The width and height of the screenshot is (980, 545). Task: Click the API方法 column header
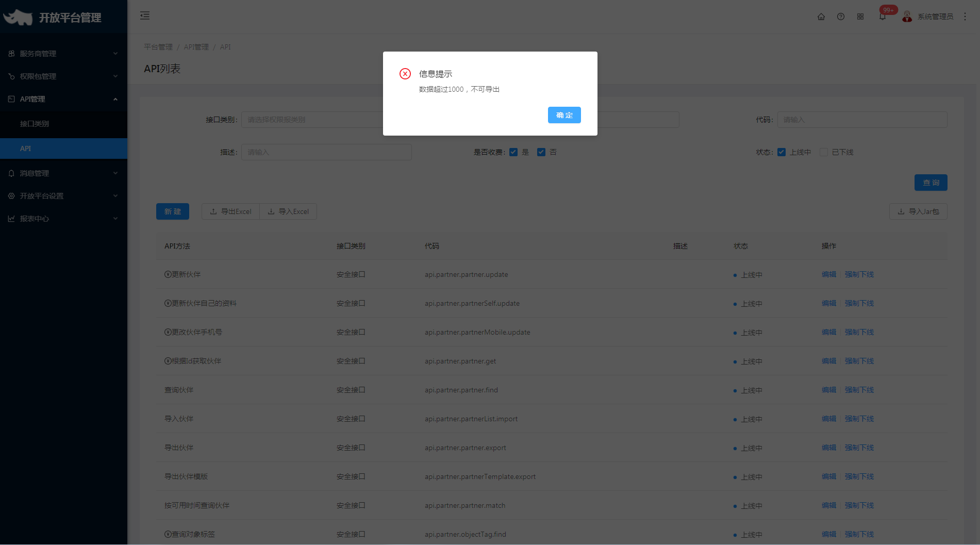tap(177, 246)
